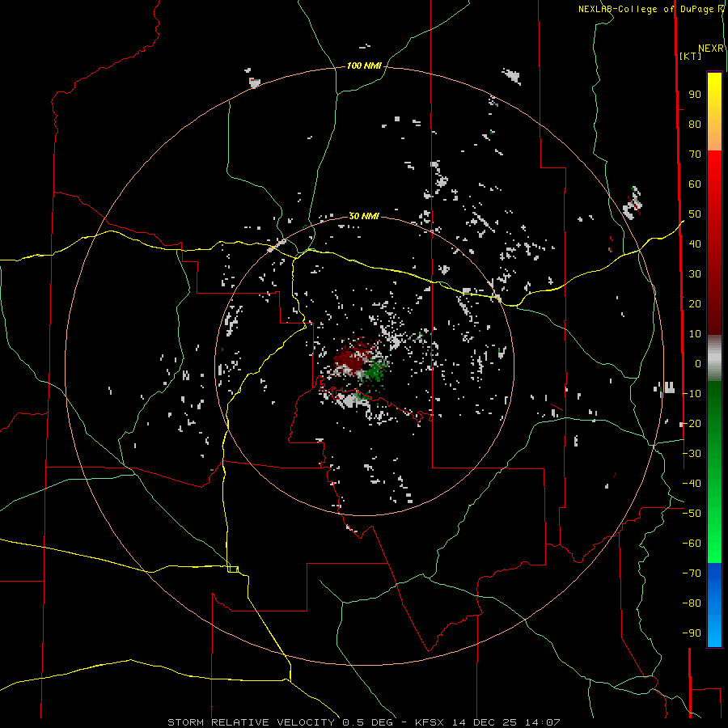Click the [KT] units label above the scale

[x=691, y=56]
